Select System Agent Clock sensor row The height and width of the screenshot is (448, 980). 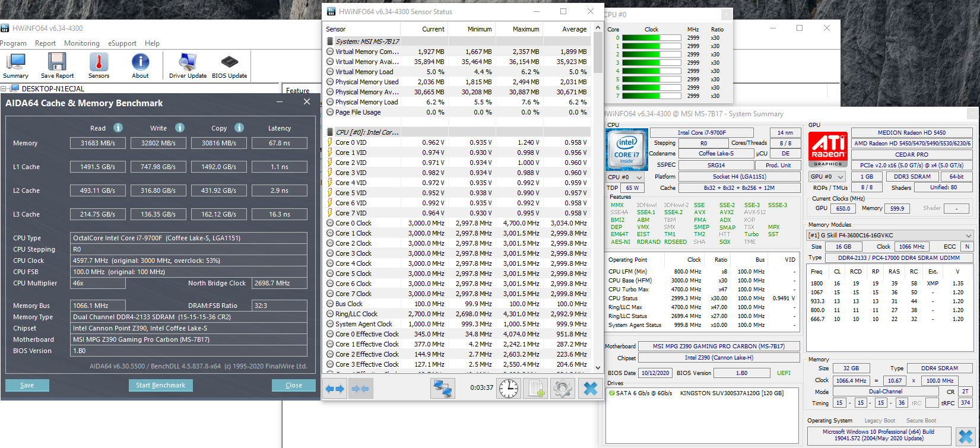pyautogui.click(x=457, y=324)
